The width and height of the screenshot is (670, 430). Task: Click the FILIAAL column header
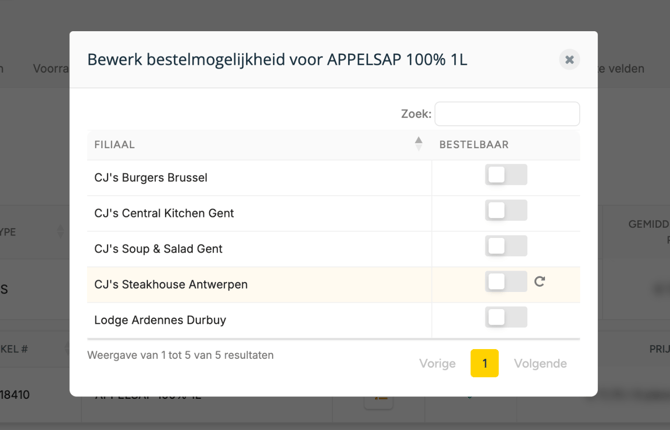pos(259,144)
